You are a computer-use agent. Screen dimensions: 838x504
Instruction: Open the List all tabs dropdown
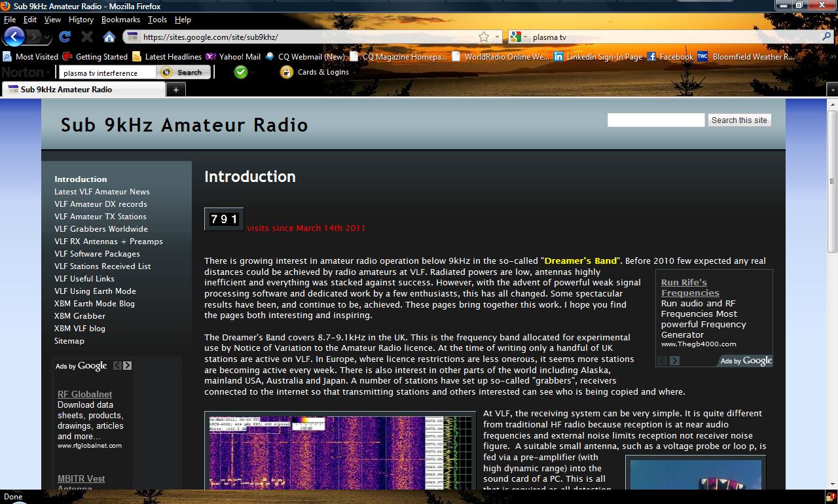(832, 90)
